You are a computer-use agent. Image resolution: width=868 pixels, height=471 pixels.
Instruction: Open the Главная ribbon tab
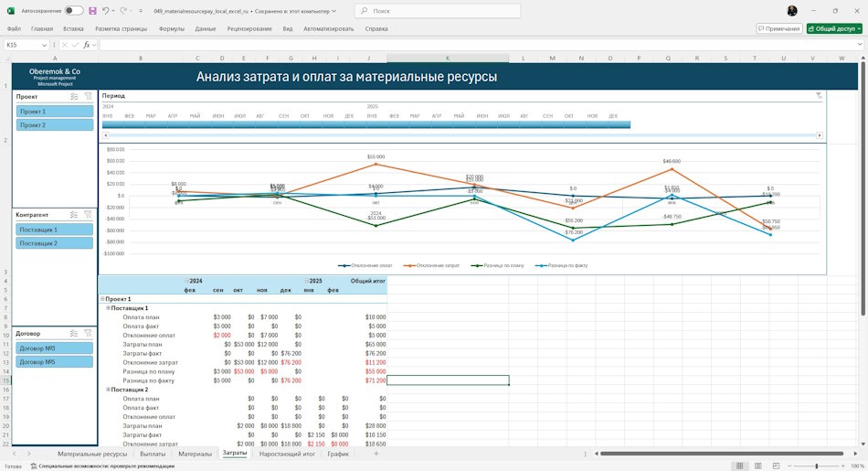42,29
